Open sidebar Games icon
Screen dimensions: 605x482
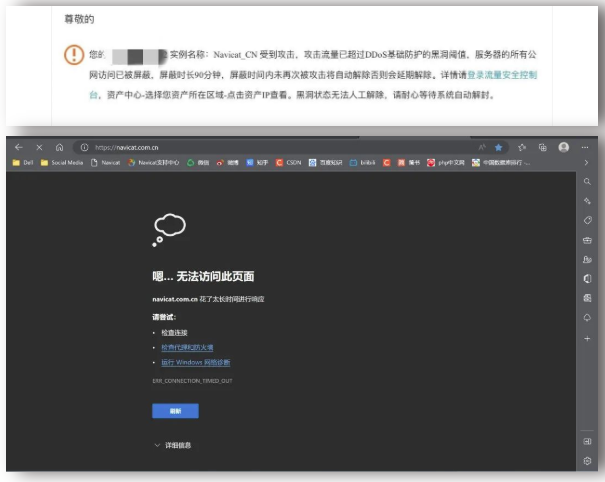tap(587, 259)
